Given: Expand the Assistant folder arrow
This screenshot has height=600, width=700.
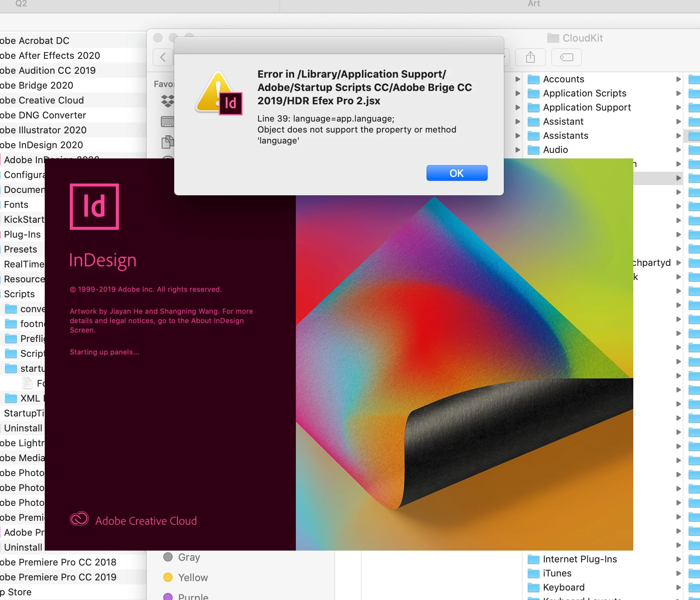Looking at the screenshot, I should (x=678, y=122).
